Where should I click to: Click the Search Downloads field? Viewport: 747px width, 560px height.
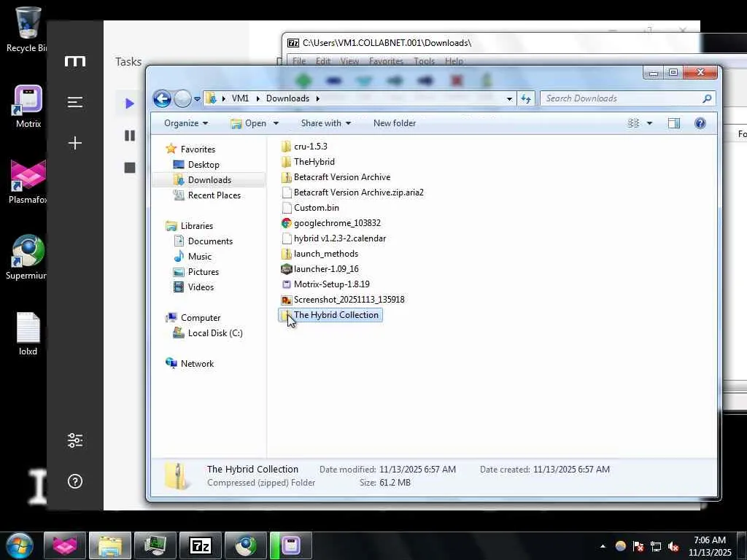coord(627,98)
